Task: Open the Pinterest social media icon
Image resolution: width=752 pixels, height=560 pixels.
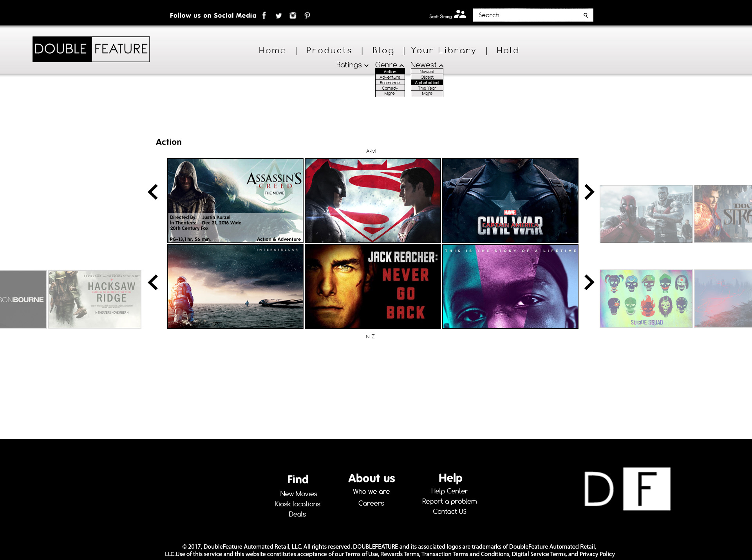Action: (307, 15)
